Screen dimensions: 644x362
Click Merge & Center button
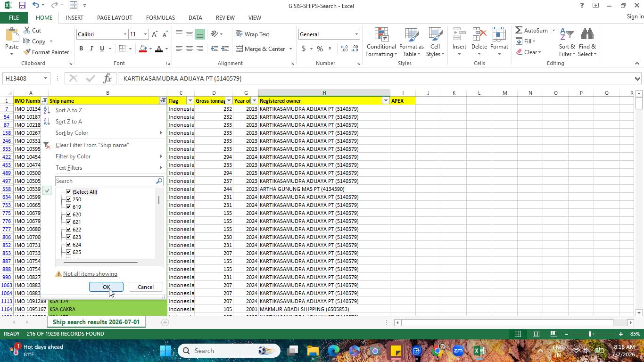tap(261, 49)
